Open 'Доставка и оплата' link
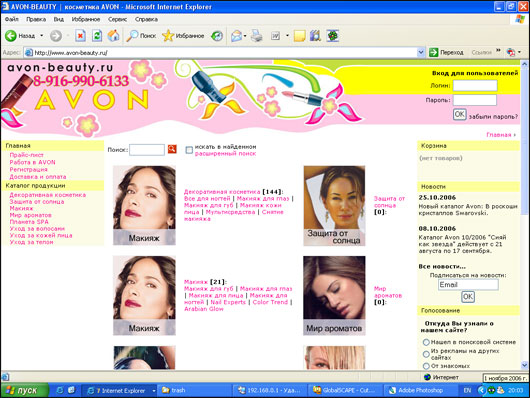The width and height of the screenshot is (530, 398). [x=38, y=177]
